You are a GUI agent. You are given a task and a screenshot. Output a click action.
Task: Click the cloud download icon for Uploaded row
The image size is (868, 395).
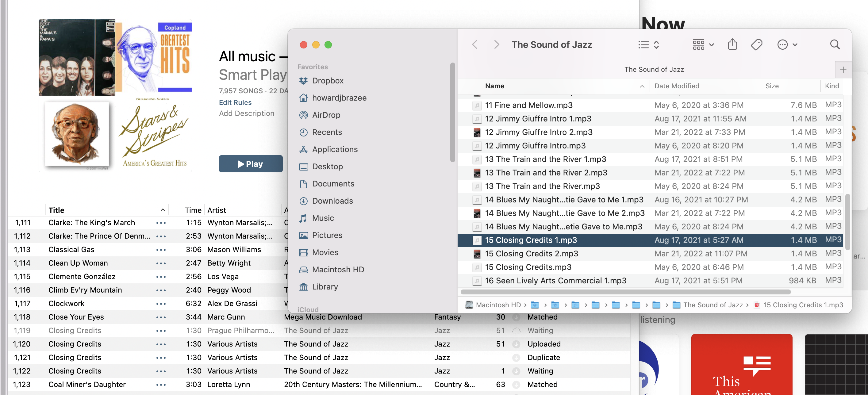(x=516, y=344)
